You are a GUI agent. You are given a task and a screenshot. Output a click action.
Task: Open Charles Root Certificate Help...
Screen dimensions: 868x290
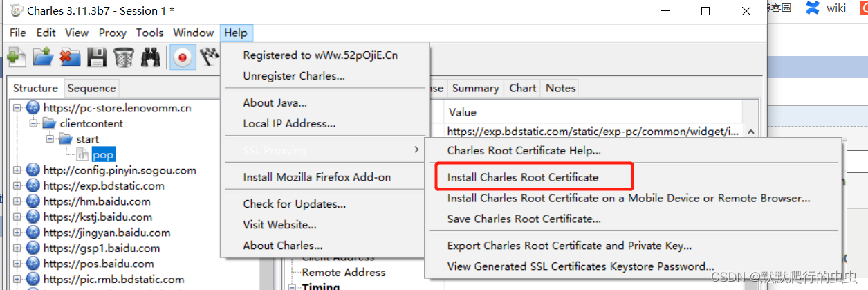[x=633, y=150]
